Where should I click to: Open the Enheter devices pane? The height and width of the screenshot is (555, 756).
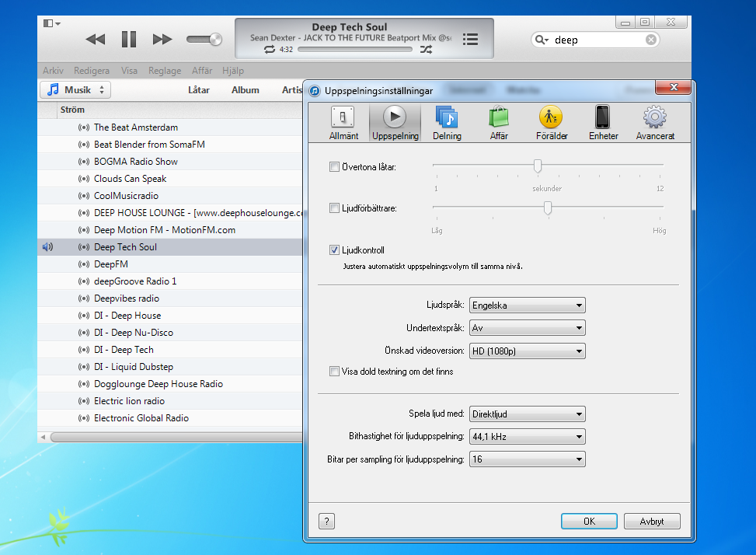(x=603, y=124)
